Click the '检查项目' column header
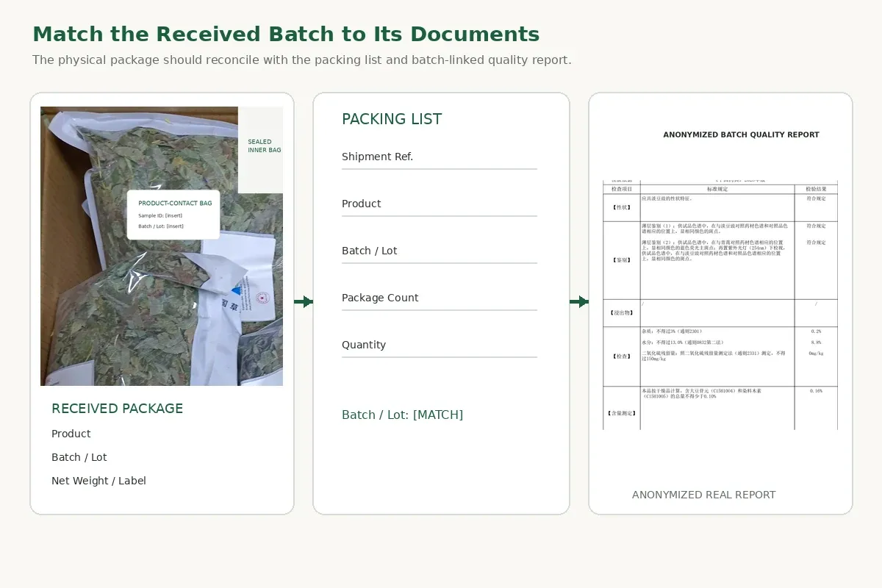Screen dimensions: 882x588 [x=622, y=189]
